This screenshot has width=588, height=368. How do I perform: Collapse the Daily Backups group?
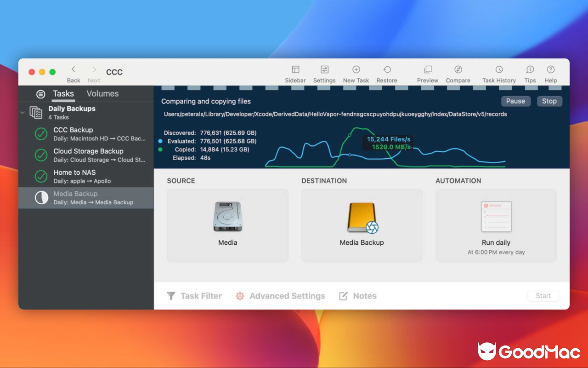22,112
